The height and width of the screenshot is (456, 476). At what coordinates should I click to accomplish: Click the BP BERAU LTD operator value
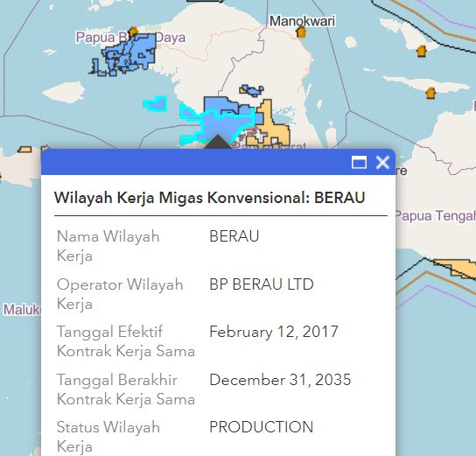click(x=262, y=284)
